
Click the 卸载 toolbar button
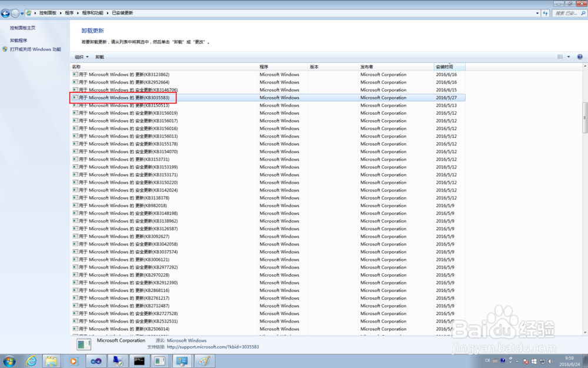(x=99, y=57)
